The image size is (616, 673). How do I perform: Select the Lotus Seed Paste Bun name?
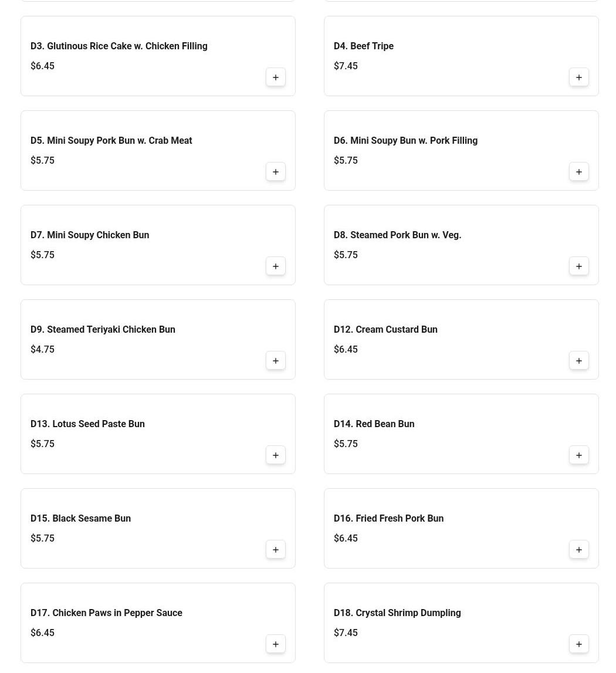click(x=87, y=424)
